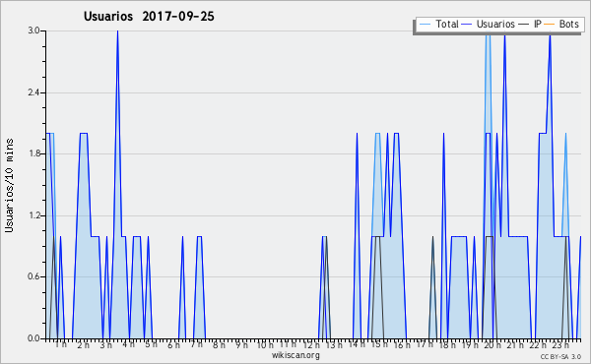Screen dimensions: 591x364
Task: Click the 6 h tick label
Action: point(173,344)
